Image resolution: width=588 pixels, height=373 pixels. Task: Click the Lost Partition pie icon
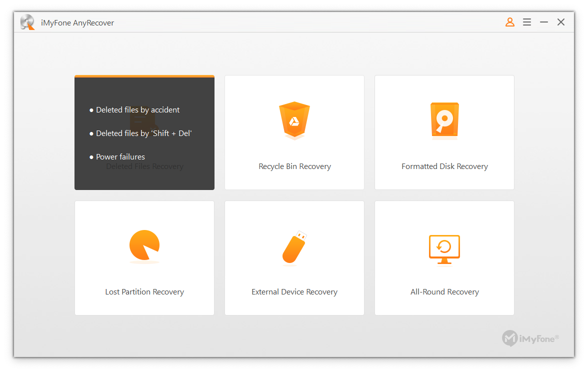point(144,245)
